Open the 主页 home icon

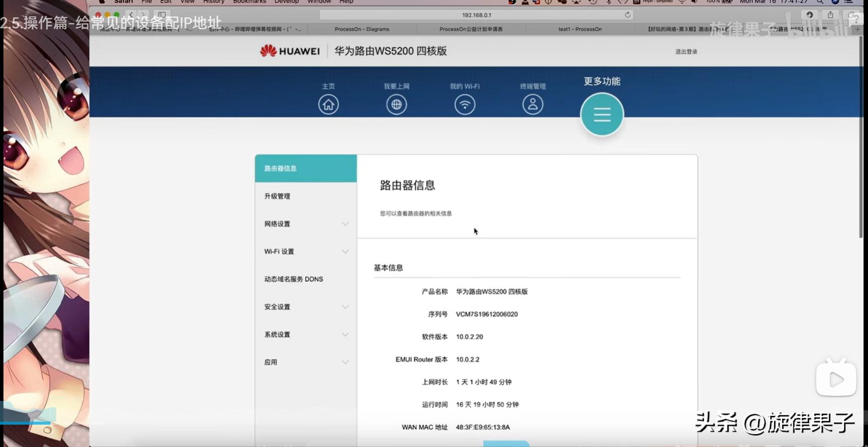point(329,104)
